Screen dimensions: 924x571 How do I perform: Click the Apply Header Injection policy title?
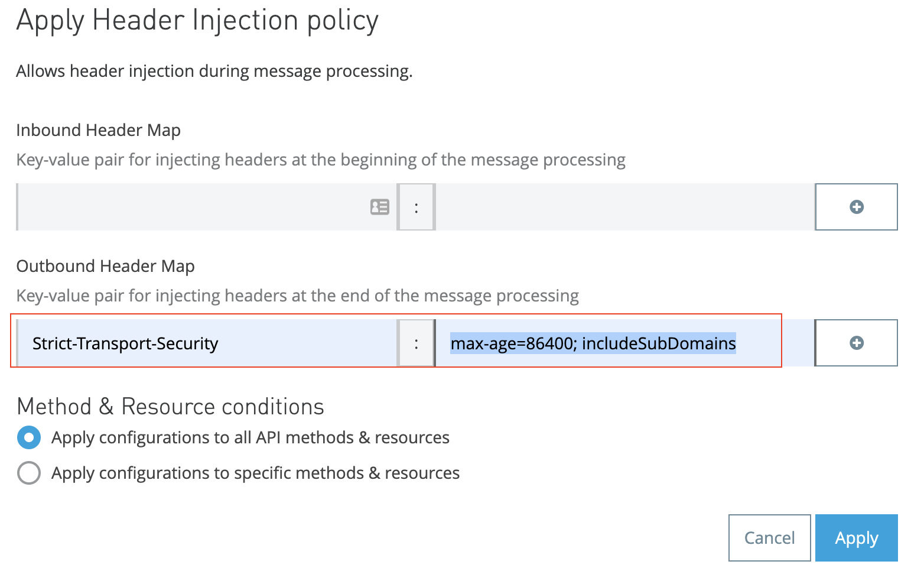(197, 21)
